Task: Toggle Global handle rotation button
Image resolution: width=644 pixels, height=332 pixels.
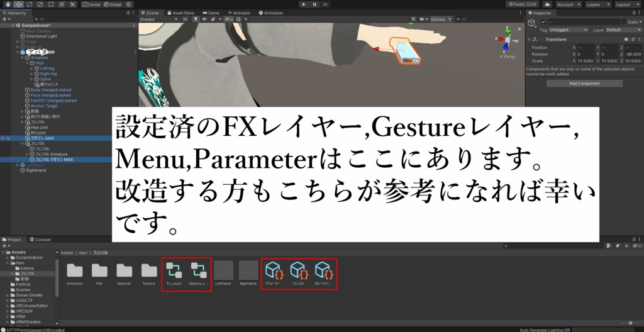Action: click(x=113, y=4)
